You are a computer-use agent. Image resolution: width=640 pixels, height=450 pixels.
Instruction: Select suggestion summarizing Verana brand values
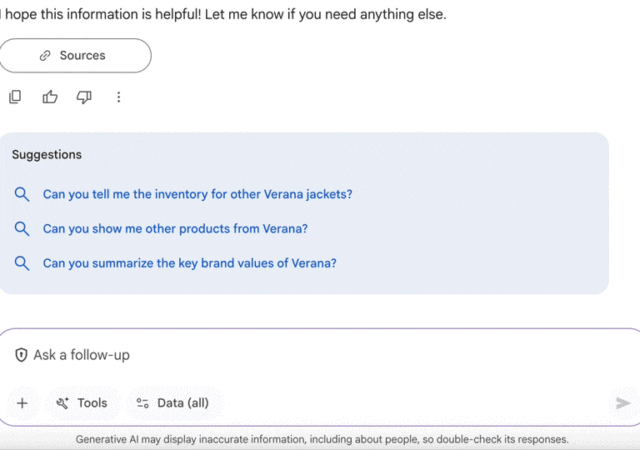[189, 263]
